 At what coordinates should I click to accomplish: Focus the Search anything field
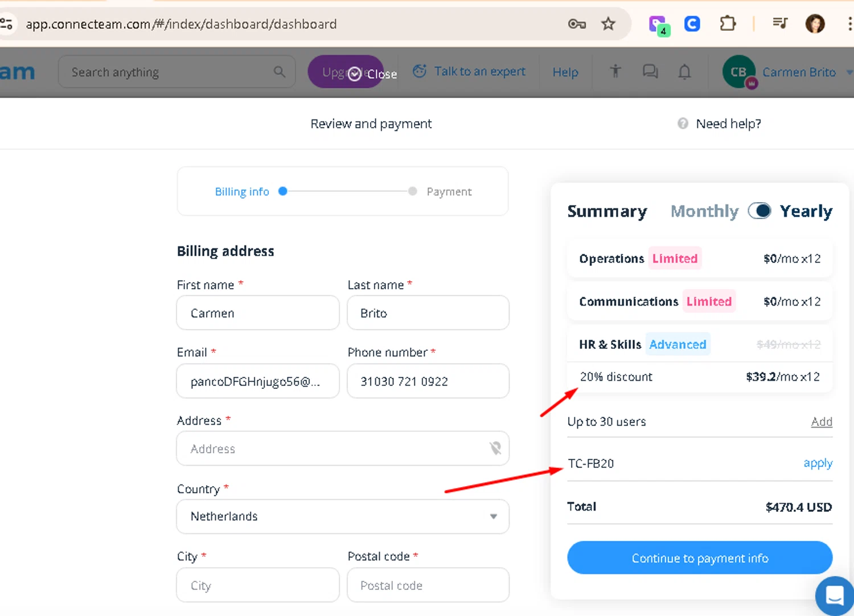[x=176, y=72]
